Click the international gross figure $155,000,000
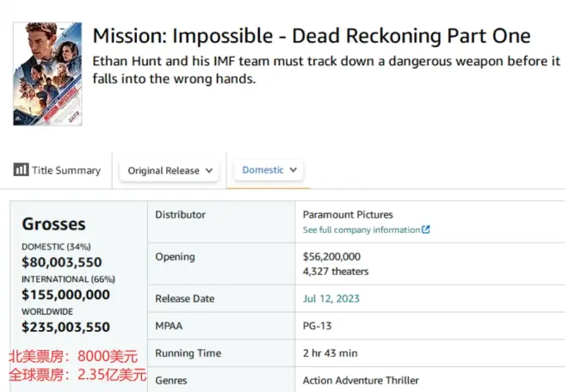This screenshot has height=392, width=568. (x=65, y=295)
